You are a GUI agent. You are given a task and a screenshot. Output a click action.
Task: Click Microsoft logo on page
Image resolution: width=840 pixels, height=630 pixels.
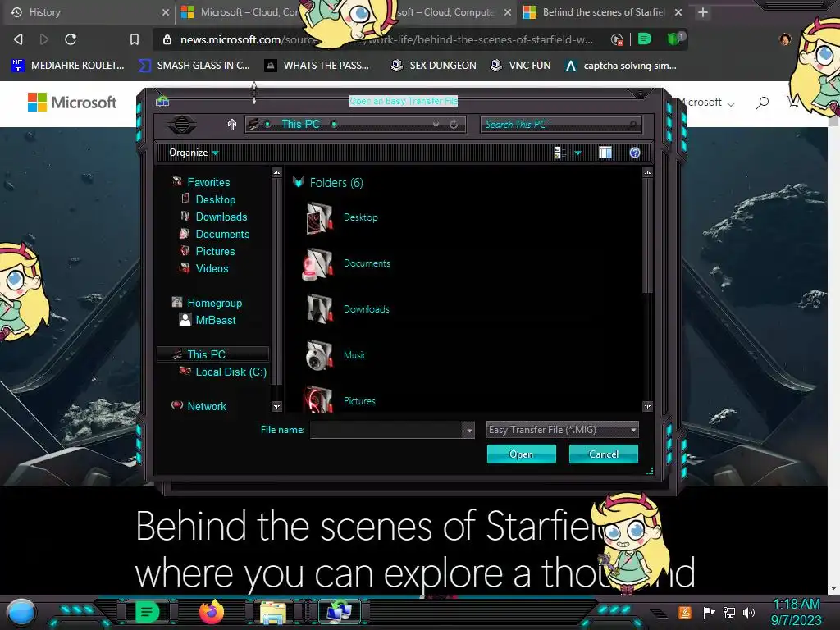click(72, 102)
